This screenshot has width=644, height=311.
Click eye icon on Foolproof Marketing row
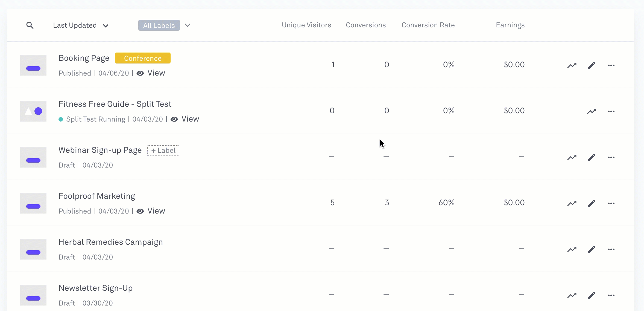140,211
